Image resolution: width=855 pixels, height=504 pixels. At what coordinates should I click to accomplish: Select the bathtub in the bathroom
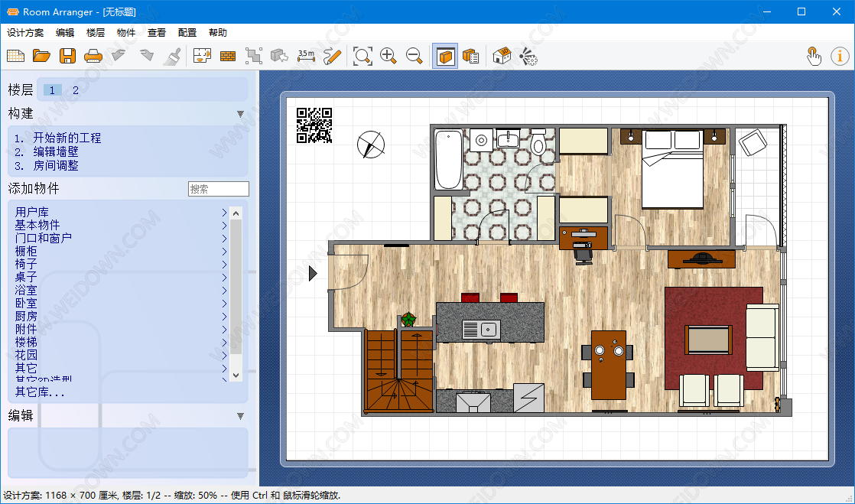tap(449, 160)
